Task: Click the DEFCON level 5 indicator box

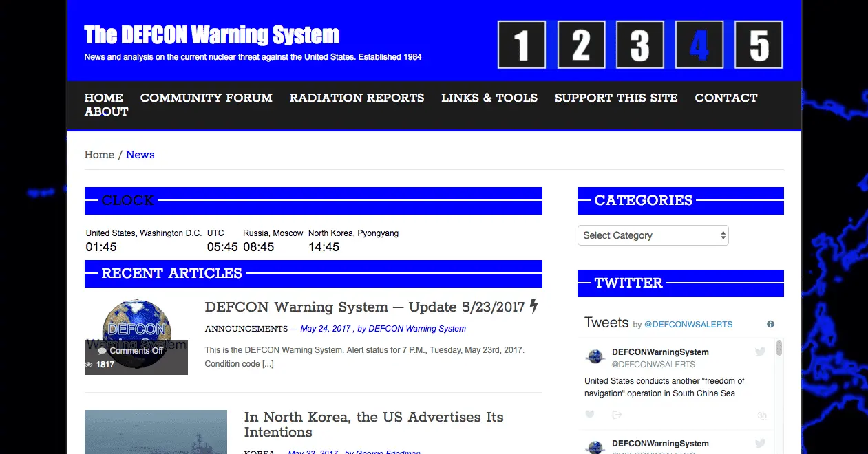Action: coord(759,45)
